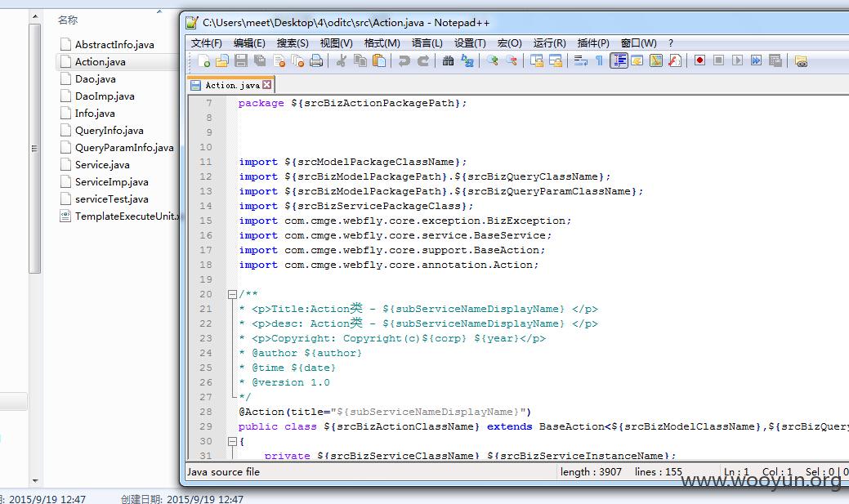Select QueryParamInfo.java in the Explorer list
Screen dimensions: 849x504
[124, 148]
